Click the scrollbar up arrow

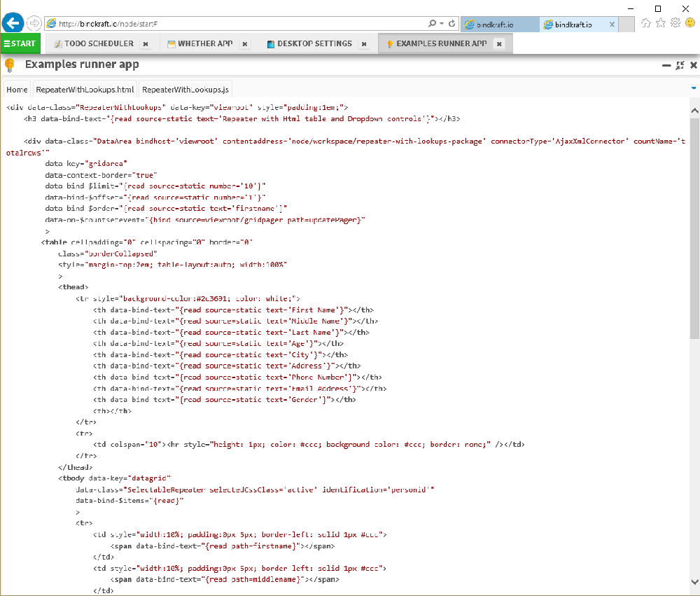click(x=694, y=111)
